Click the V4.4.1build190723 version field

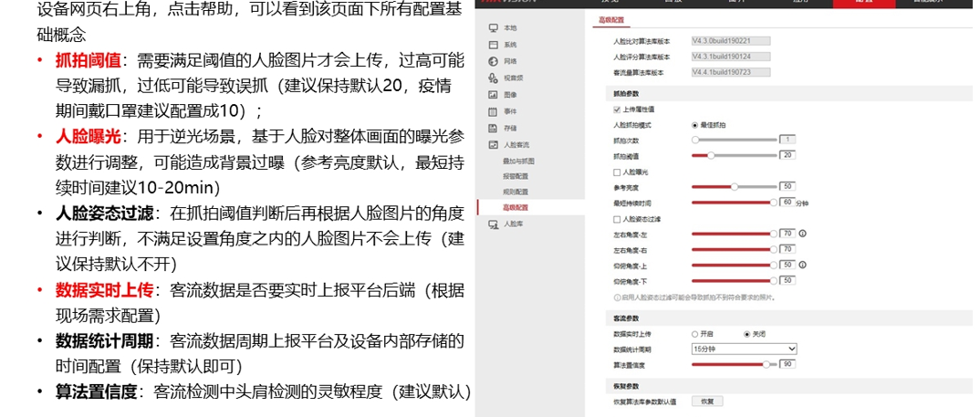731,72
